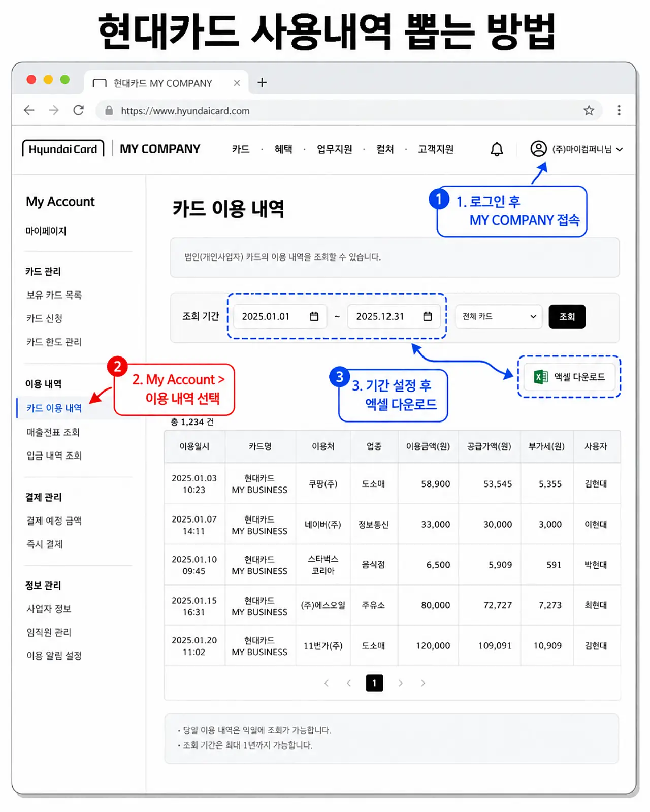The image size is (650, 812).
Task: Go to next page of results
Action: [400, 683]
